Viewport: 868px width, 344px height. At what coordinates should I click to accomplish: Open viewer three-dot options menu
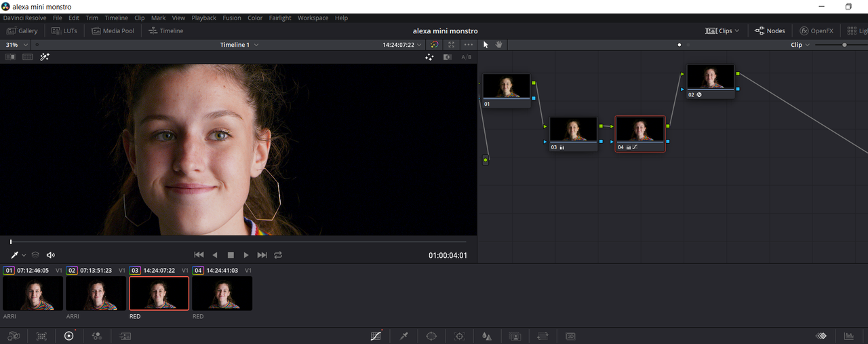tap(469, 45)
